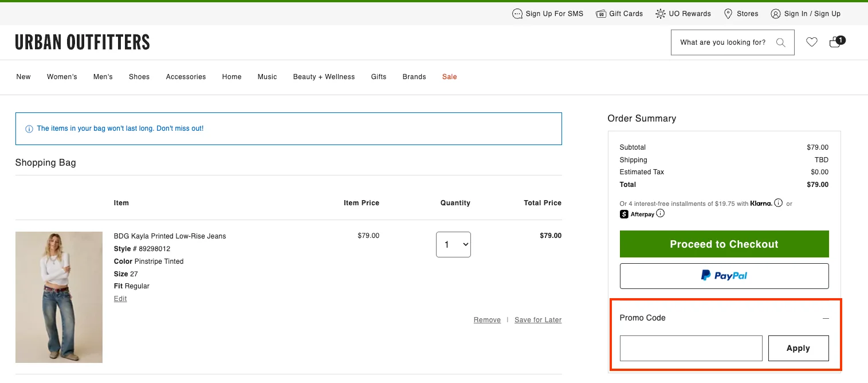868x383 pixels.
Task: Click the Stores link text
Action: 748,14
